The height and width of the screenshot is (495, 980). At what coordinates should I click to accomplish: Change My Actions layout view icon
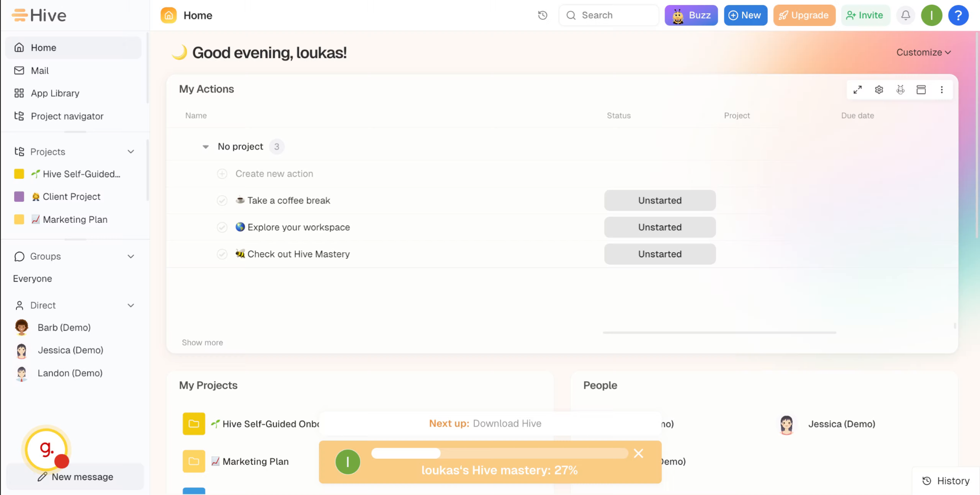(x=921, y=90)
